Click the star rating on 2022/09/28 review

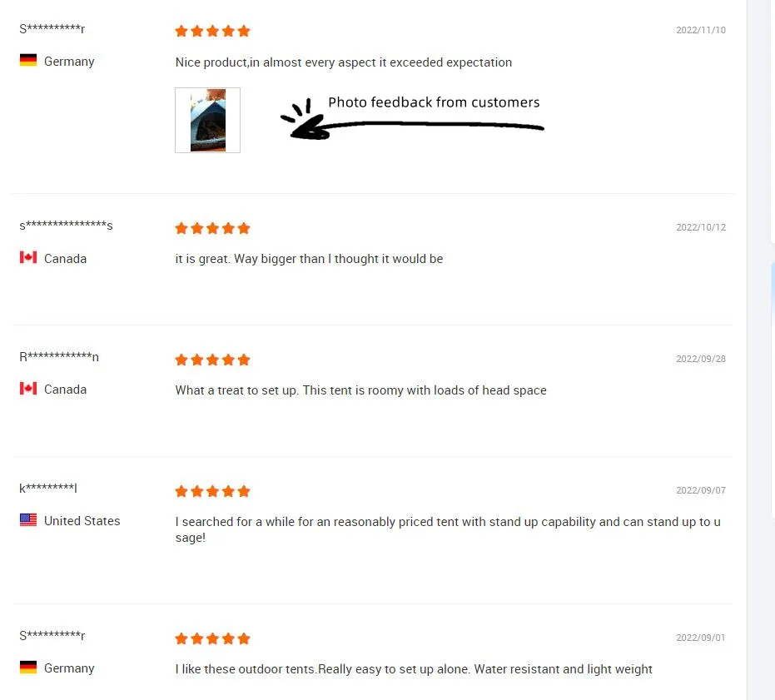click(x=212, y=360)
